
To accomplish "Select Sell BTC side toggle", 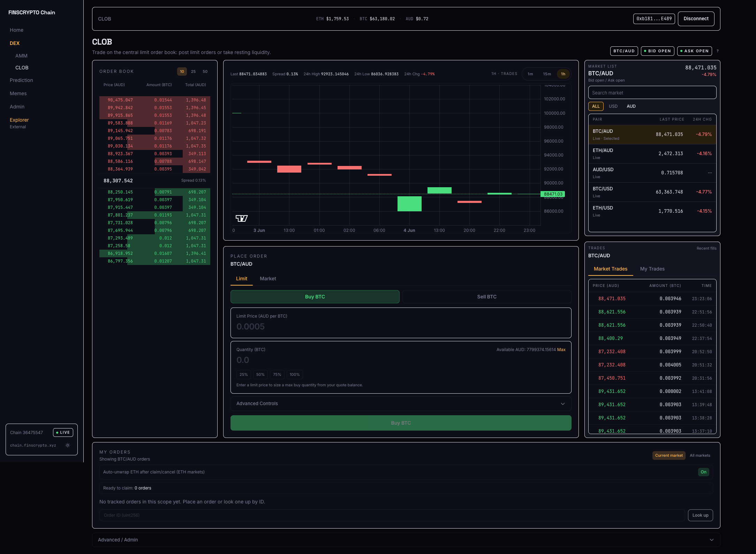I will pos(487,297).
